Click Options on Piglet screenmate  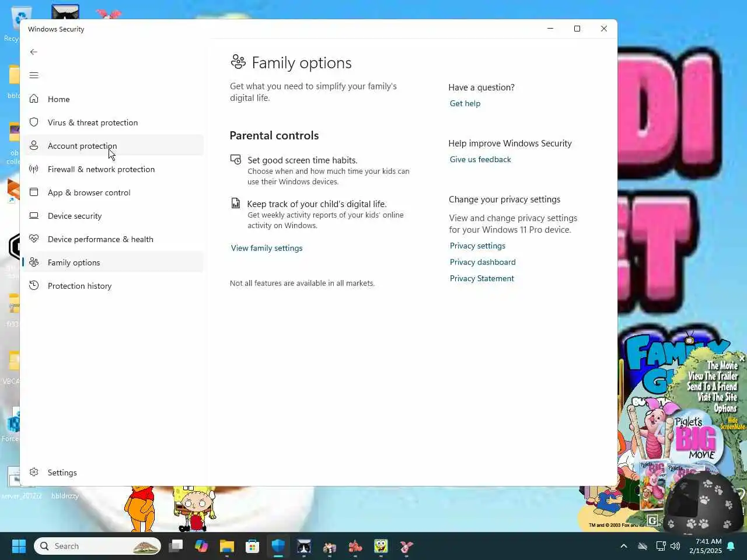click(725, 408)
